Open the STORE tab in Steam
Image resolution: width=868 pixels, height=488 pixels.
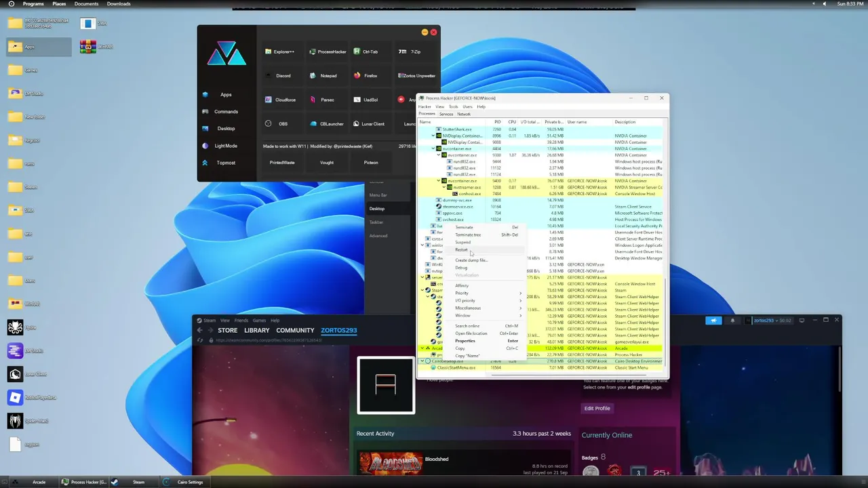tap(227, 331)
